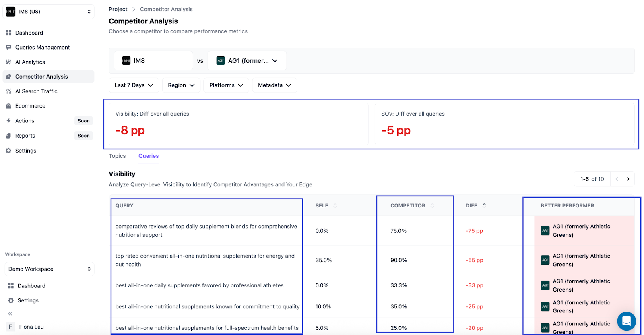Click Competitor Analysis breadcrumb
The width and height of the screenshot is (644, 335).
coord(166,9)
